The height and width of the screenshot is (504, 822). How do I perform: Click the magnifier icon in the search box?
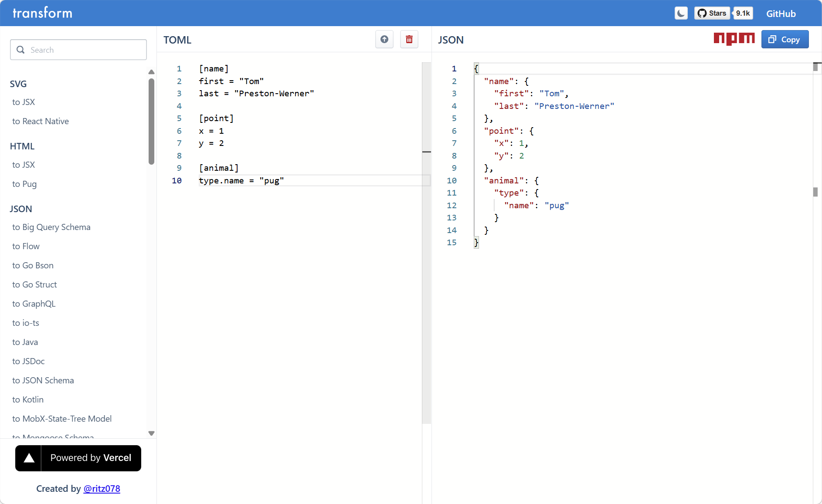[20, 50]
